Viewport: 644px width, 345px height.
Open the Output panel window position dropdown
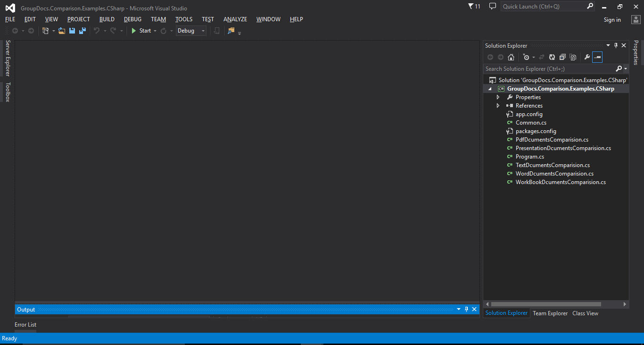pos(459,310)
